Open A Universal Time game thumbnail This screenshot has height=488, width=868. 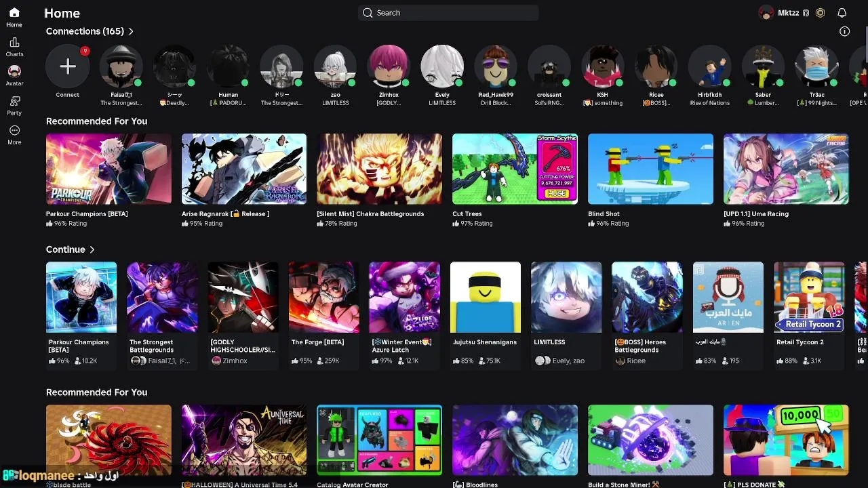click(x=244, y=440)
